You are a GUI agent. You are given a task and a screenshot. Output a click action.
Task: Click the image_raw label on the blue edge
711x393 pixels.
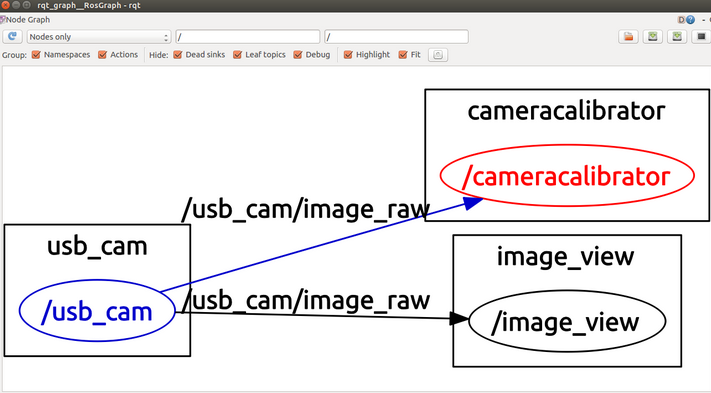(306, 210)
